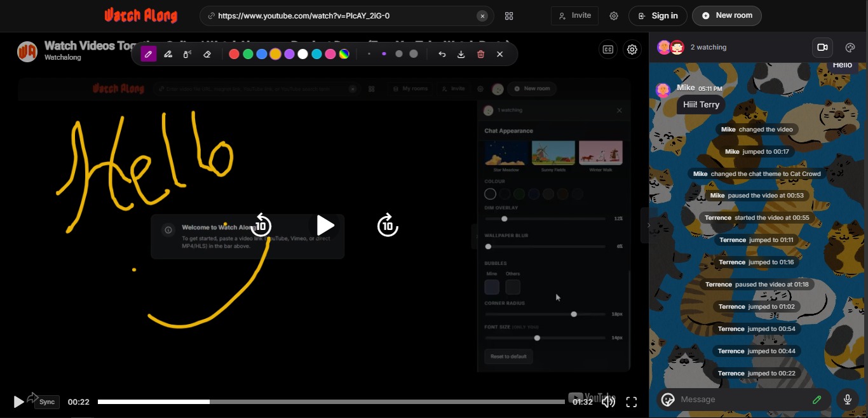The height and width of the screenshot is (418, 868).
Task: Open video player settings gear
Action: click(632, 50)
